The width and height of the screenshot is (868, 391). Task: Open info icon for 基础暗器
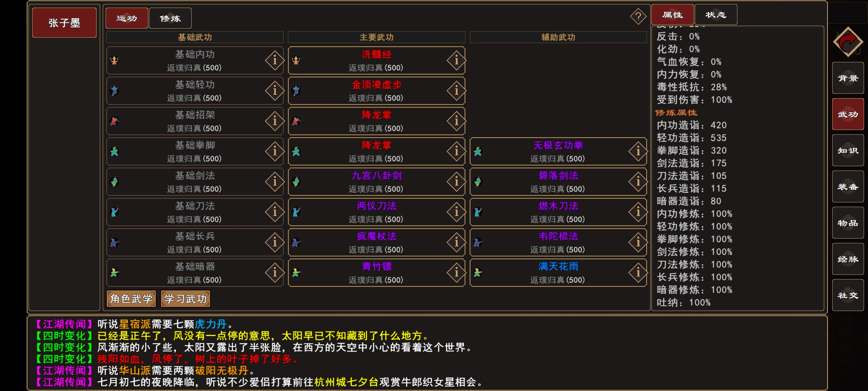click(275, 272)
